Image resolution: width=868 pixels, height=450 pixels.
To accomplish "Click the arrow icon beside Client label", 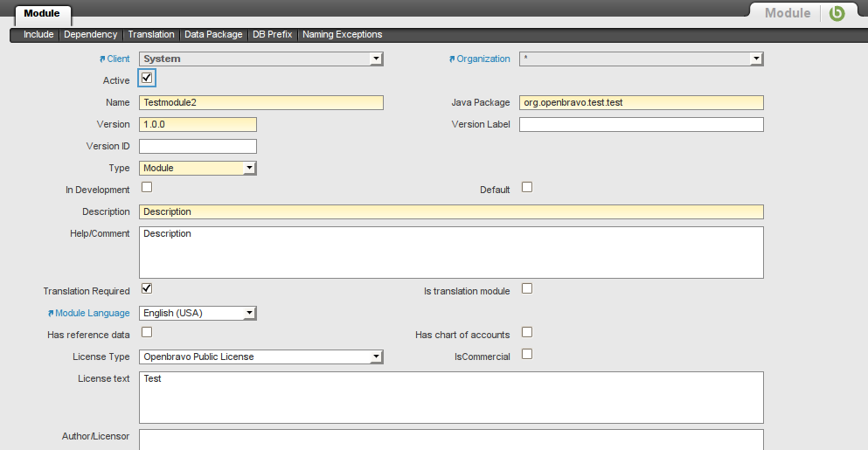I will [x=102, y=59].
